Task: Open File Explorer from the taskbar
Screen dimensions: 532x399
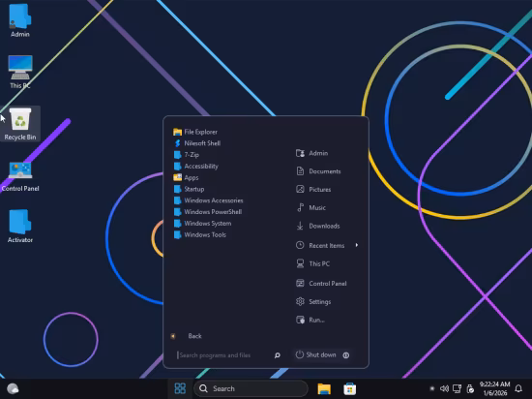Action: point(324,388)
